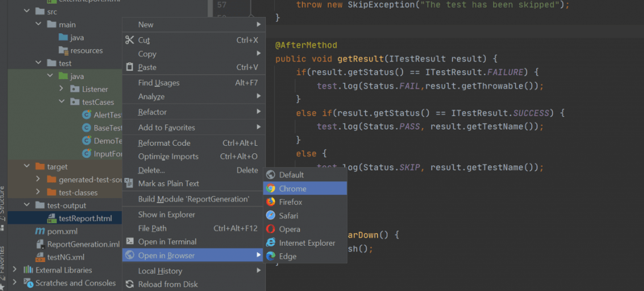
Task: Choose Reformat Code from context menu
Action: tap(164, 143)
